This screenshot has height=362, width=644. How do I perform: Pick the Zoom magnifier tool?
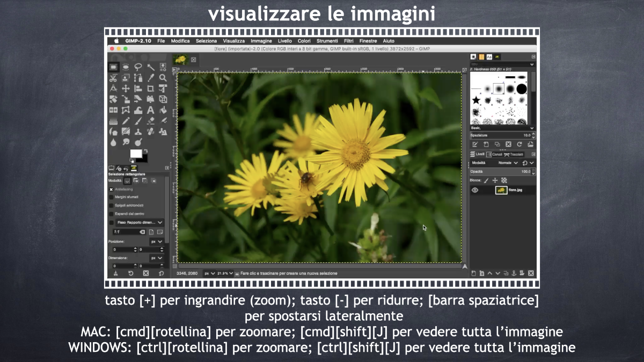coord(163,78)
